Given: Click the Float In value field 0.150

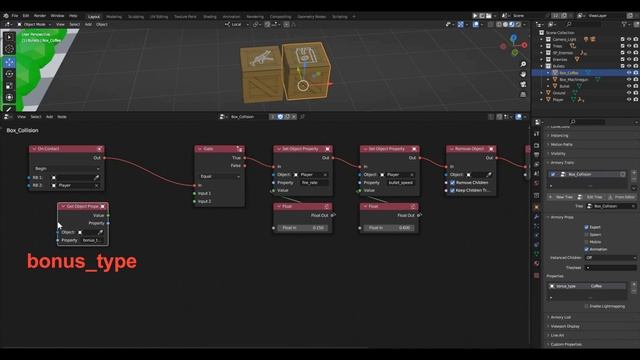Looking at the screenshot, I should pos(303,228).
